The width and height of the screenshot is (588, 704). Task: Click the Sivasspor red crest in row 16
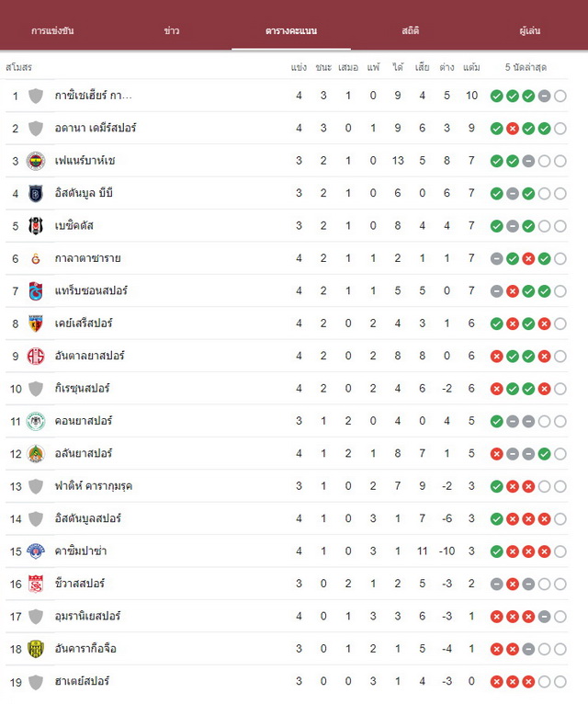[x=36, y=584]
